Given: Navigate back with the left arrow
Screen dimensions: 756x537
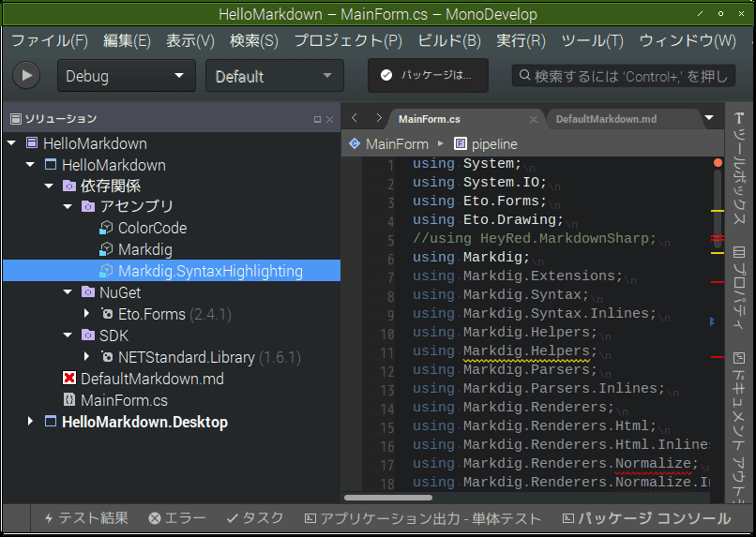Looking at the screenshot, I should point(355,118).
